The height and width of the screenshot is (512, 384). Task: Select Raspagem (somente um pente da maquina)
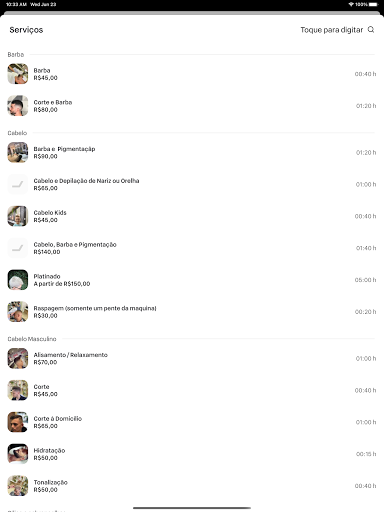pyautogui.click(x=192, y=312)
